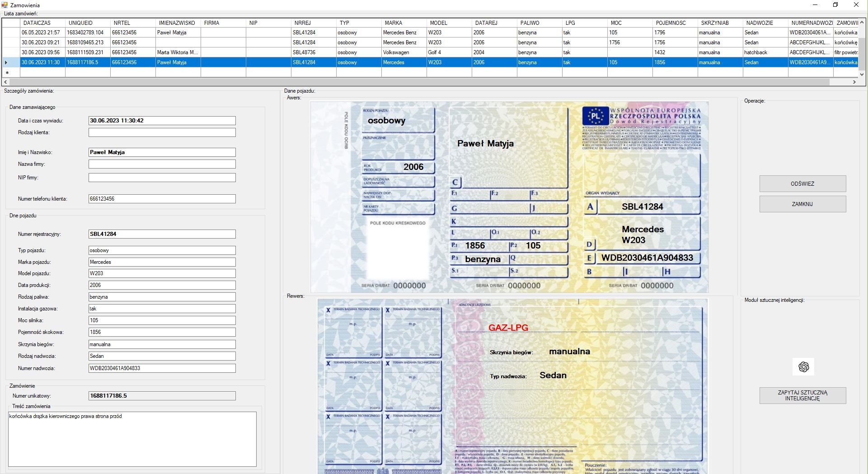868x474 pixels.
Task: Select the Volkswagen Golf 4 order row
Action: click(x=395, y=52)
